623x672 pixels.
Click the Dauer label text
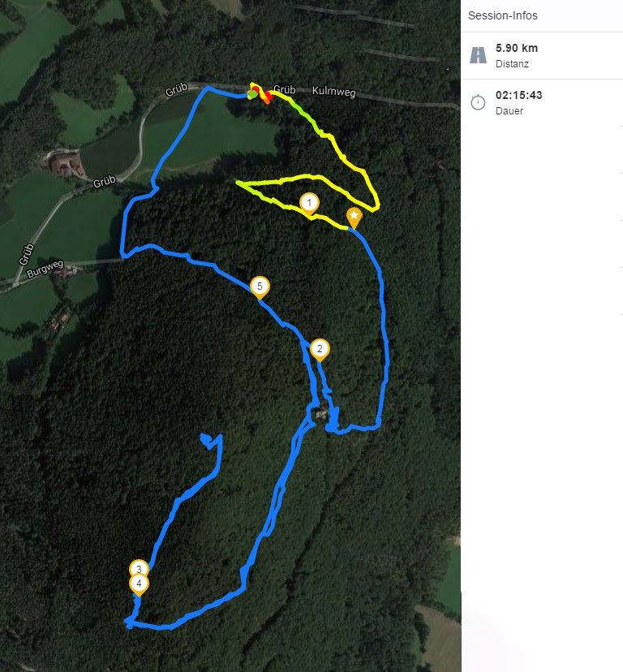[x=509, y=111]
